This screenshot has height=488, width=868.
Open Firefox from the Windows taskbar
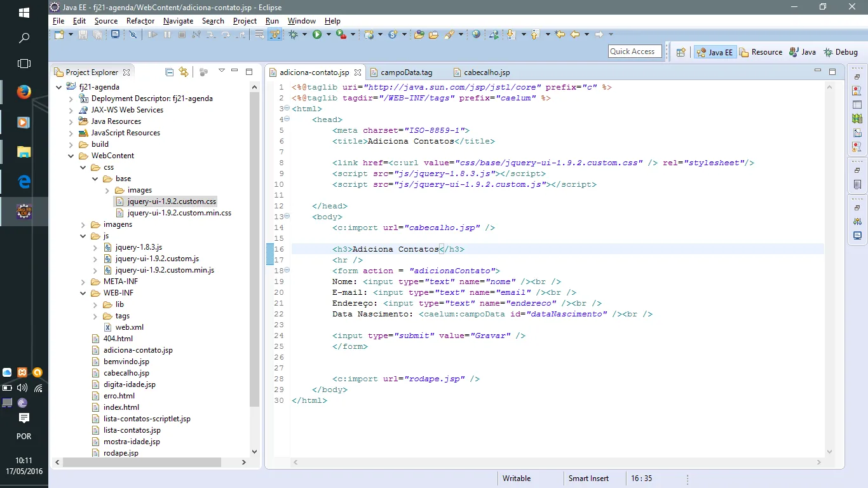coord(24,93)
